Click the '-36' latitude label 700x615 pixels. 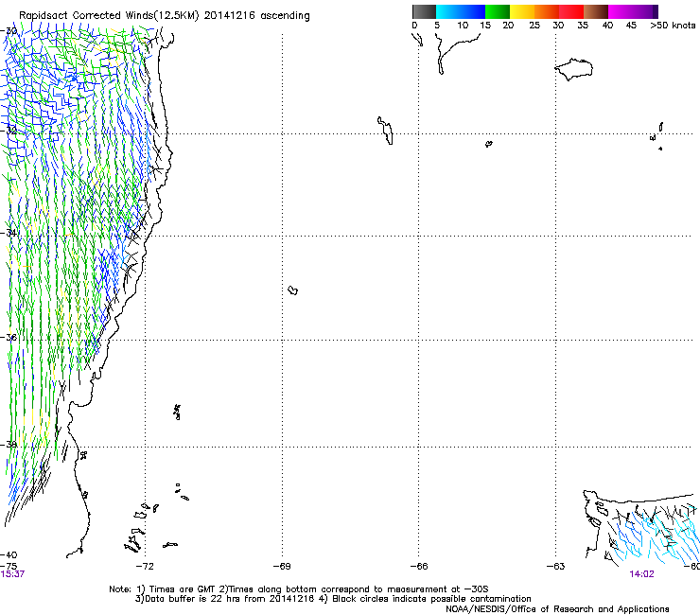click(x=9, y=337)
